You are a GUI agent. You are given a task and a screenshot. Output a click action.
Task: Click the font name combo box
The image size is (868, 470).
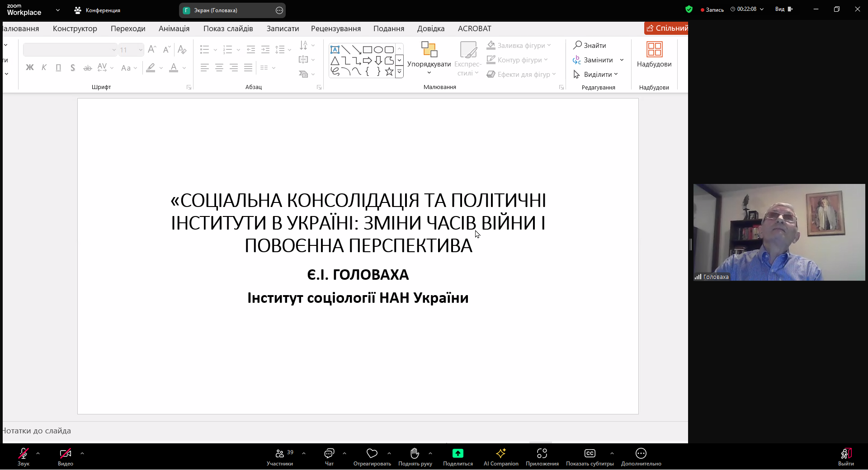pos(70,50)
